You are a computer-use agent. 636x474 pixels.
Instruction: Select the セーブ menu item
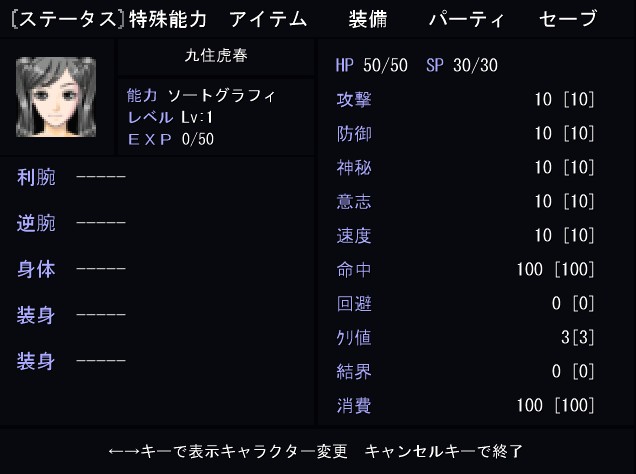click(x=568, y=19)
